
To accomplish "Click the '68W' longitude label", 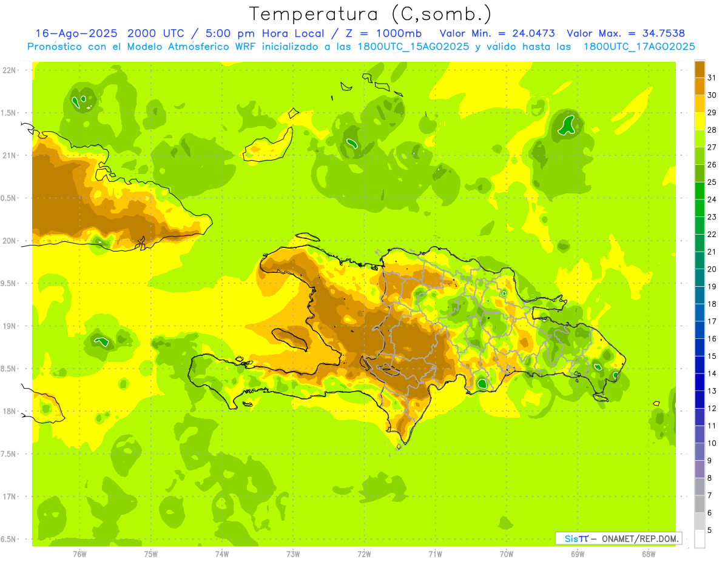I will coord(649,554).
